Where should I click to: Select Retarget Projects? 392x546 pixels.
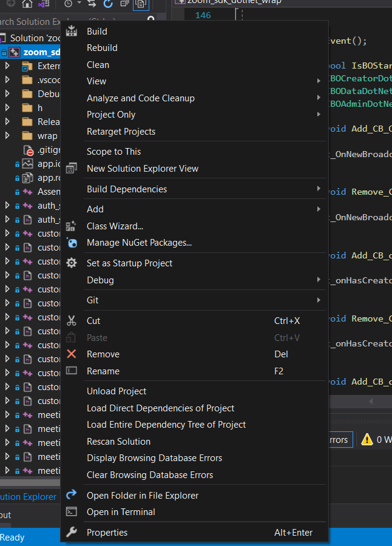click(194, 132)
